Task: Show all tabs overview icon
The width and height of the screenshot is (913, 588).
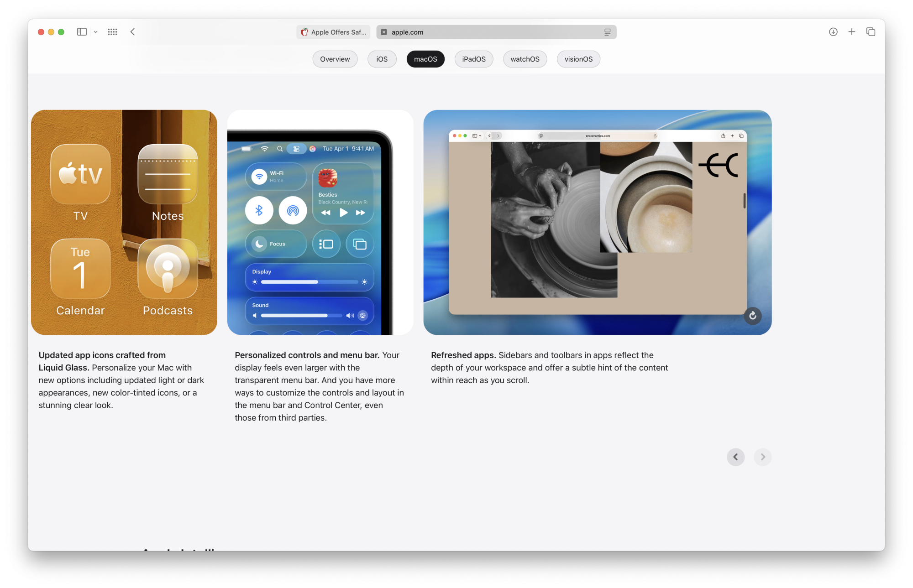Action: pos(871,32)
